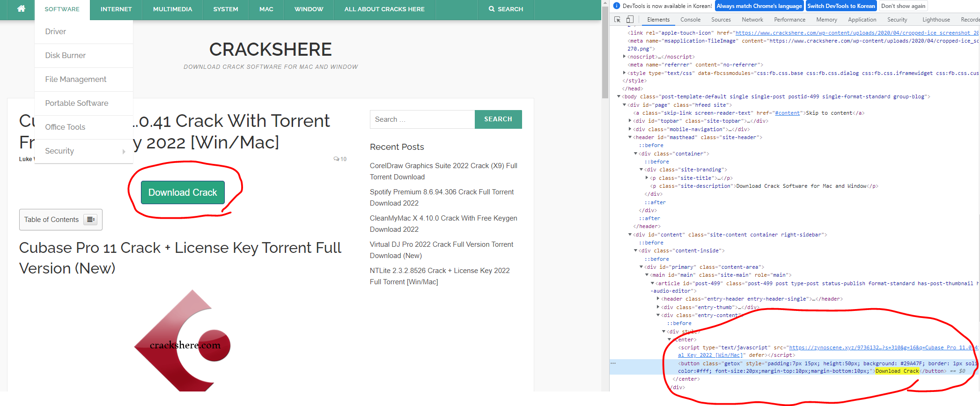The image size is (980, 406).
Task: Click the Table of Contents box
Action: [x=61, y=220]
